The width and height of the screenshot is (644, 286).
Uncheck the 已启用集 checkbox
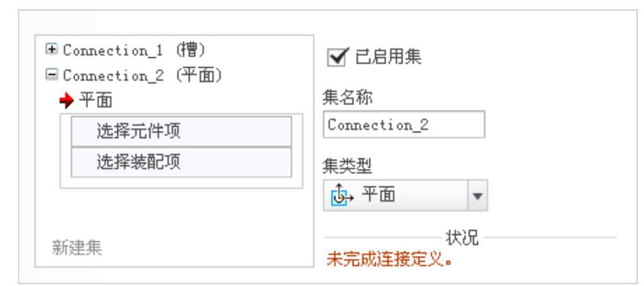click(x=338, y=57)
